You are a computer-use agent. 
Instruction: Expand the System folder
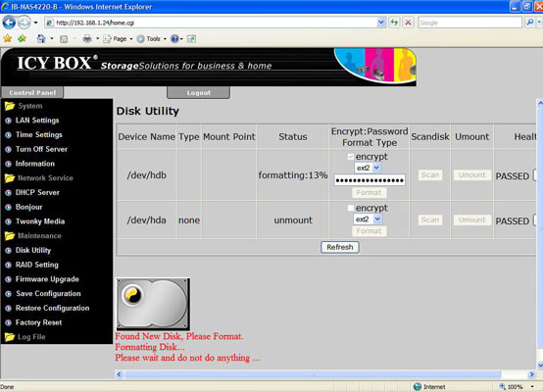(24, 106)
